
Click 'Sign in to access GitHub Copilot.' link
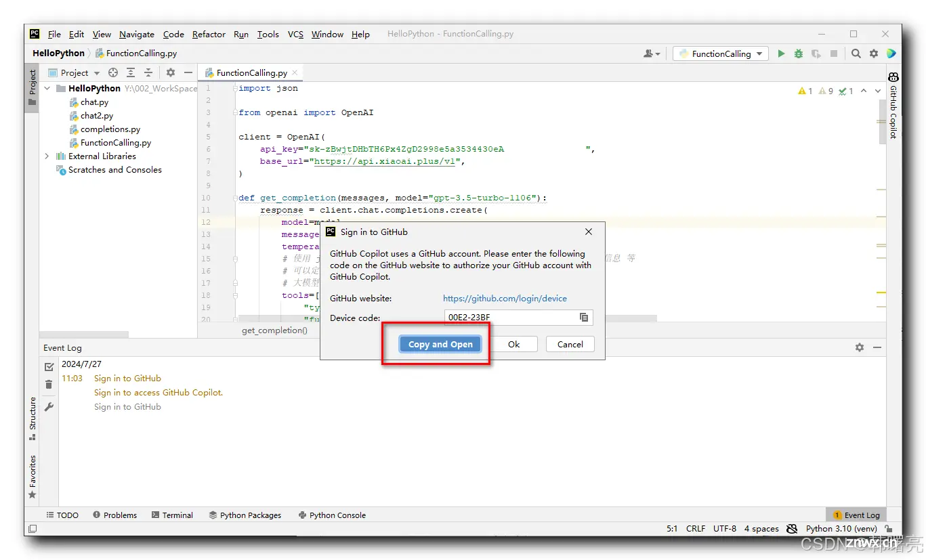point(159,393)
